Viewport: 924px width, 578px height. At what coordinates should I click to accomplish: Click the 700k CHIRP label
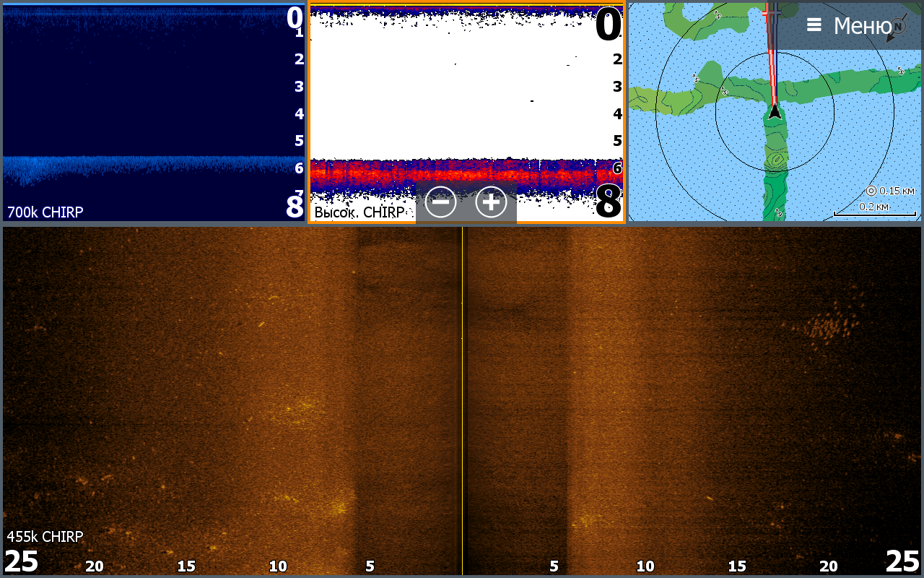point(45,212)
